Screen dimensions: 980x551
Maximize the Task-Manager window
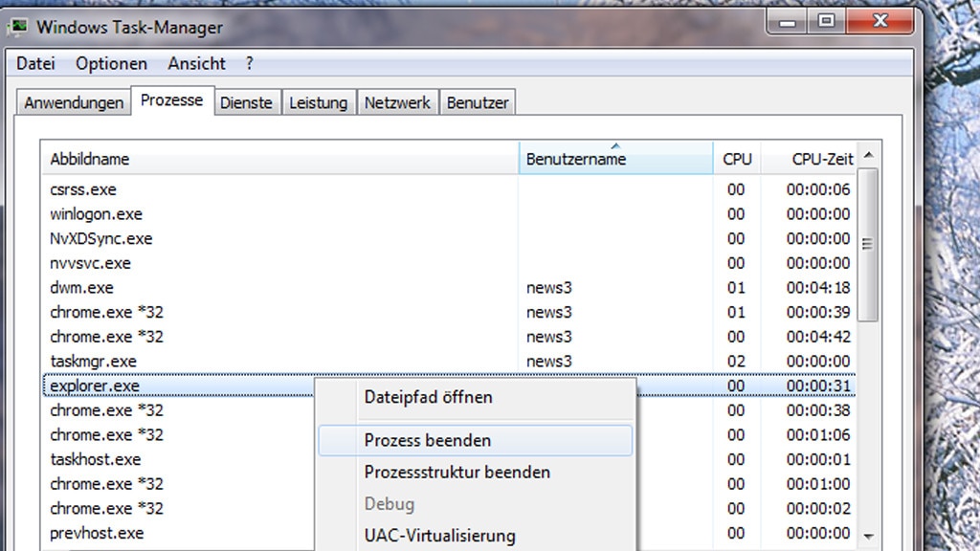pos(826,22)
